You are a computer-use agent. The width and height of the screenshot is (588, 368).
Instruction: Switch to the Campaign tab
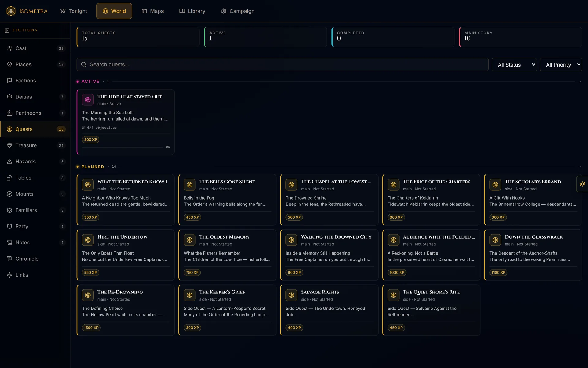pos(238,11)
